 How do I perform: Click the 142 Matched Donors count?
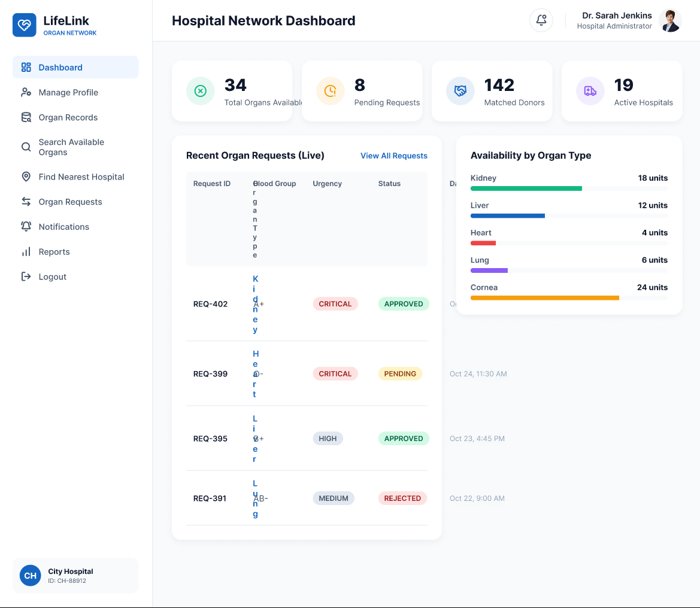coord(499,85)
